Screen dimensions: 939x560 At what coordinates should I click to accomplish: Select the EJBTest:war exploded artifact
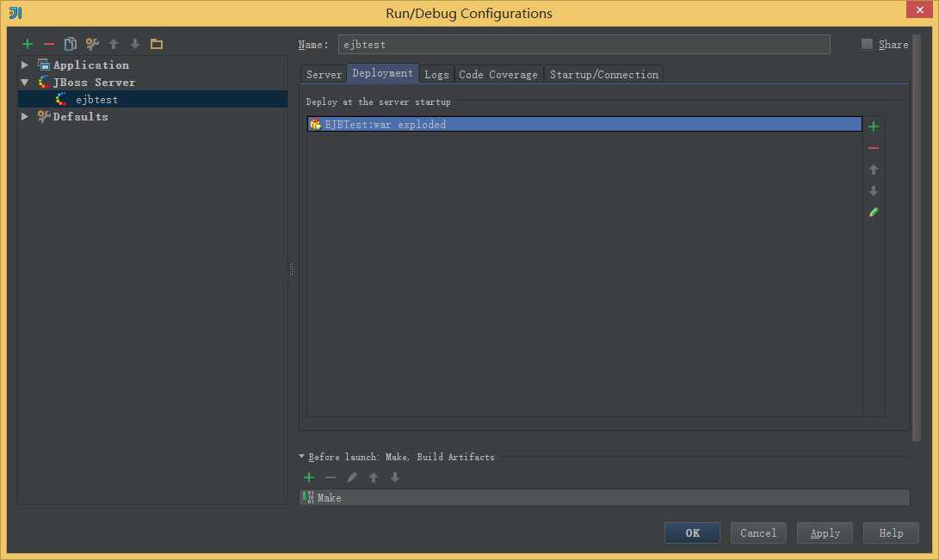(x=584, y=125)
